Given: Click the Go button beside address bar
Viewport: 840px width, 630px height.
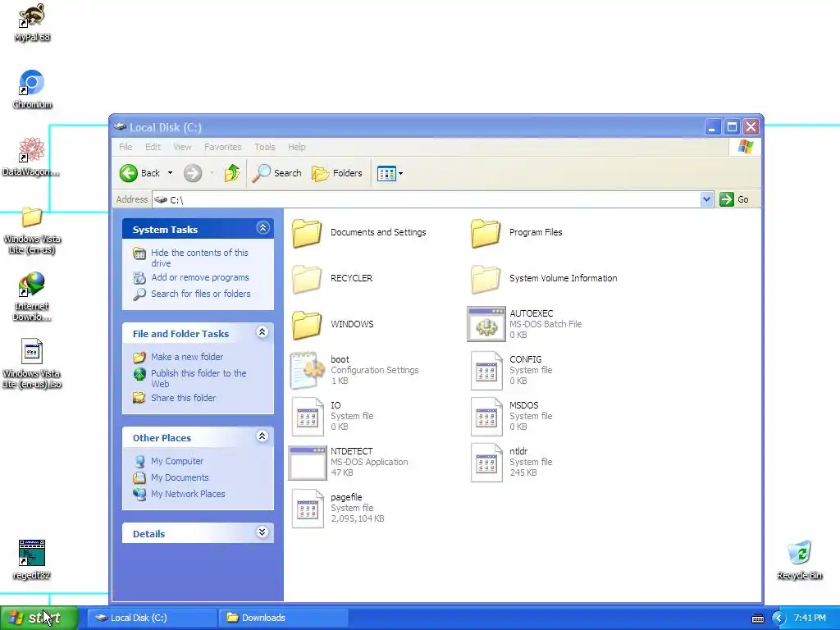Looking at the screenshot, I should [735, 199].
